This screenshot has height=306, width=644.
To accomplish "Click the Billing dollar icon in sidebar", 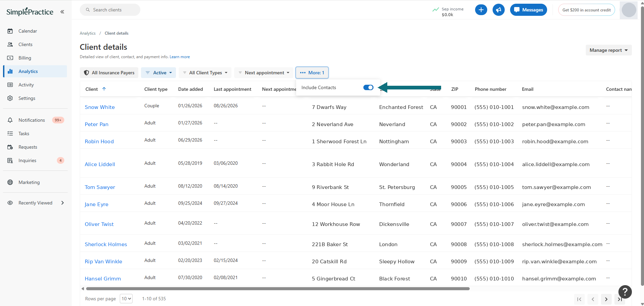I will pyautogui.click(x=10, y=58).
